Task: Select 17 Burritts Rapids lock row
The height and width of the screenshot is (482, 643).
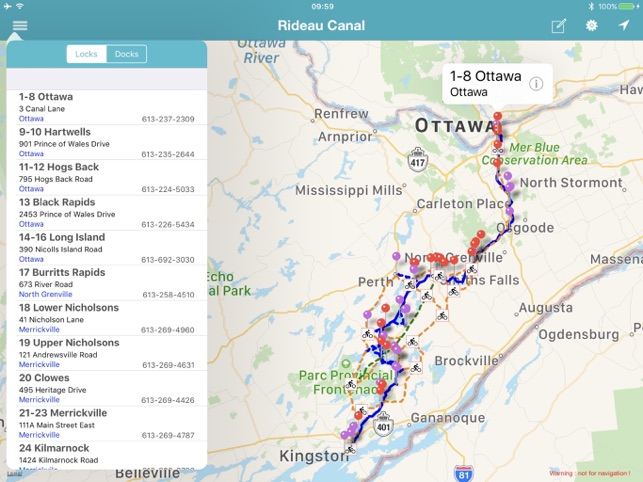Action: tap(107, 283)
